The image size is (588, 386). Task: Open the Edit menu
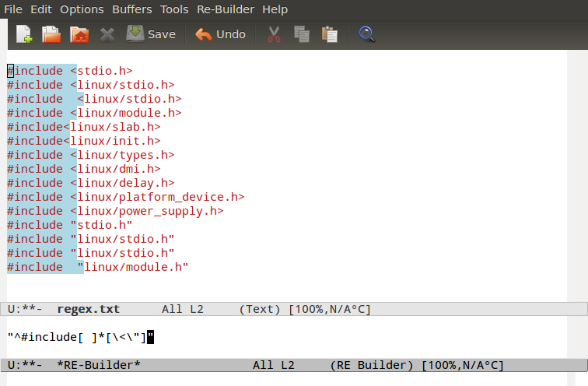click(x=40, y=9)
